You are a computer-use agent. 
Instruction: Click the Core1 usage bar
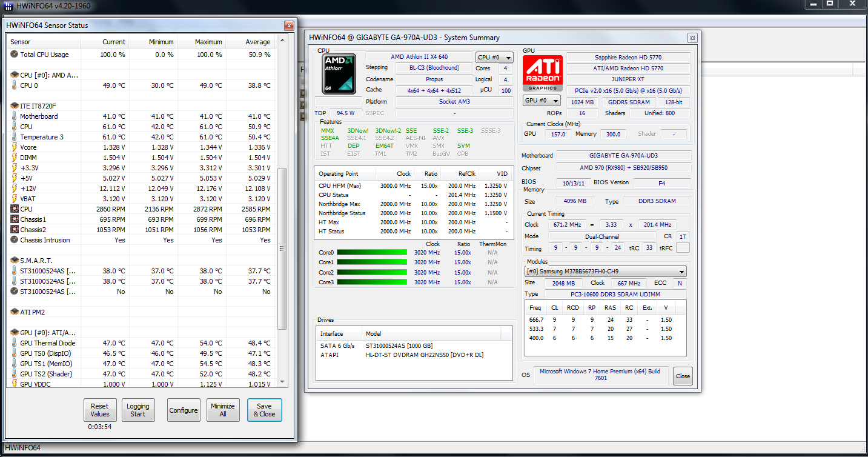click(x=372, y=262)
